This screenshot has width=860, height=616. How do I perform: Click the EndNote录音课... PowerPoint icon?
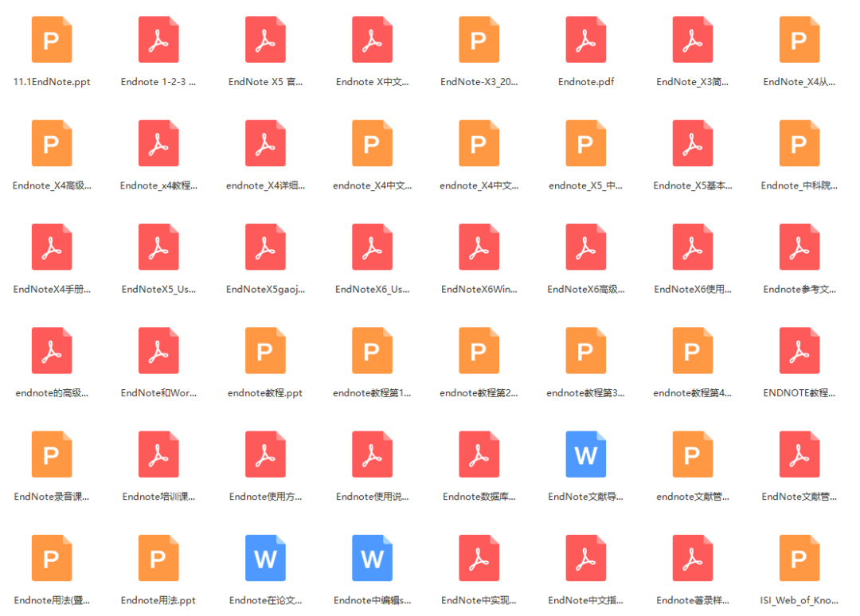click(52, 454)
